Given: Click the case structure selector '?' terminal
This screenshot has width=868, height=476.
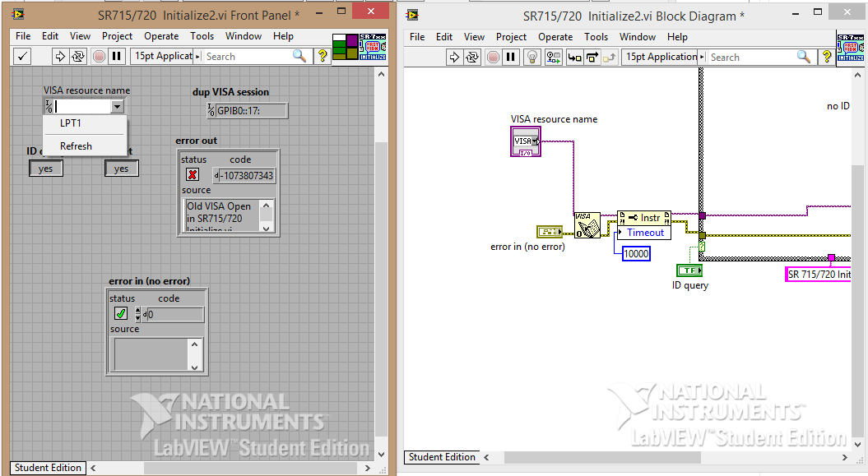Looking at the screenshot, I should tap(702, 247).
